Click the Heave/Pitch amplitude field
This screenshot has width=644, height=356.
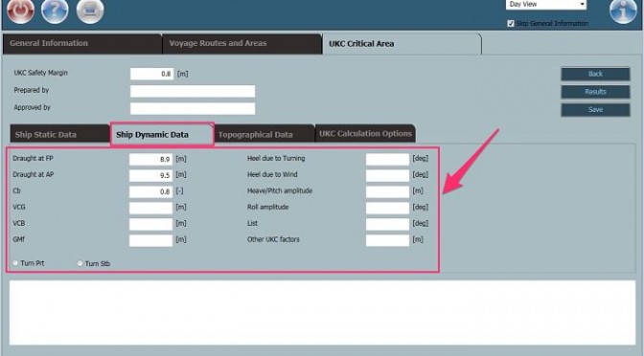[x=388, y=191]
